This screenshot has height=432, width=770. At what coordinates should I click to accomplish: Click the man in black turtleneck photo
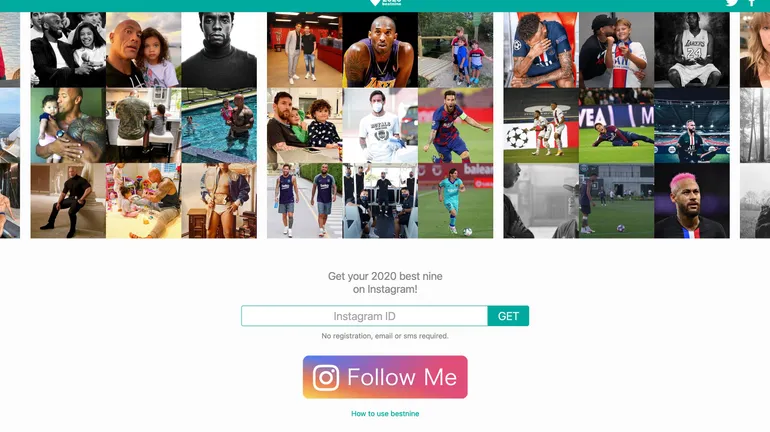219,50
